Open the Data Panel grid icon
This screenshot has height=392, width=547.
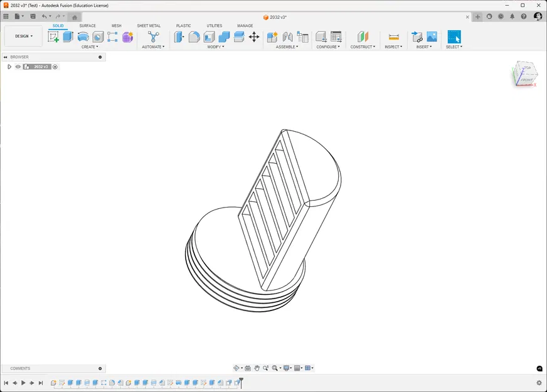(x=6, y=16)
